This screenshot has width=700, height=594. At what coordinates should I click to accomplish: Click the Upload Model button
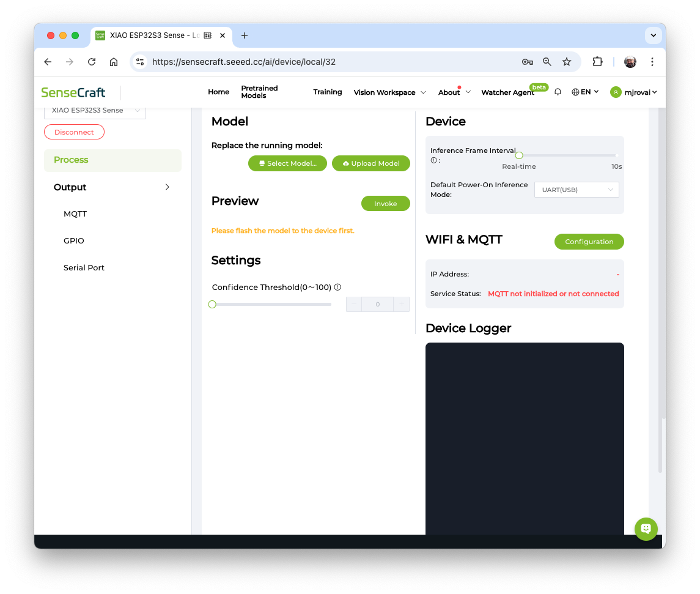[x=371, y=163]
